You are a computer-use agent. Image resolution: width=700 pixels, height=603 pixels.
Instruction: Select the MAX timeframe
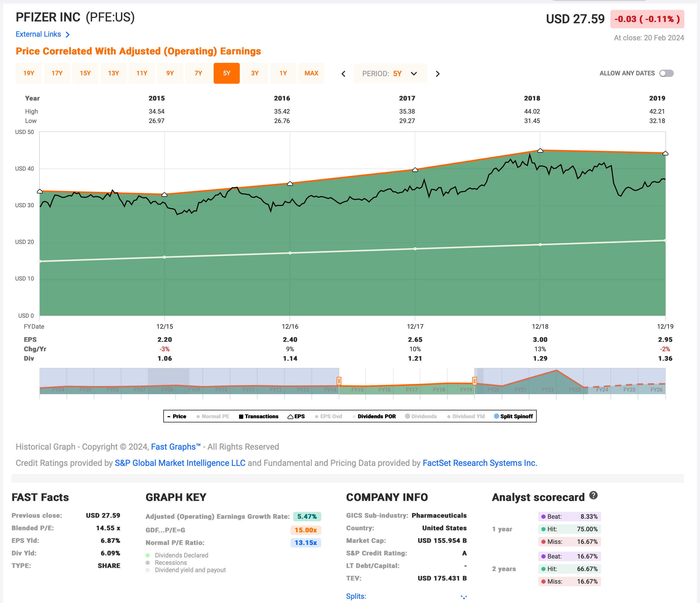(x=312, y=73)
